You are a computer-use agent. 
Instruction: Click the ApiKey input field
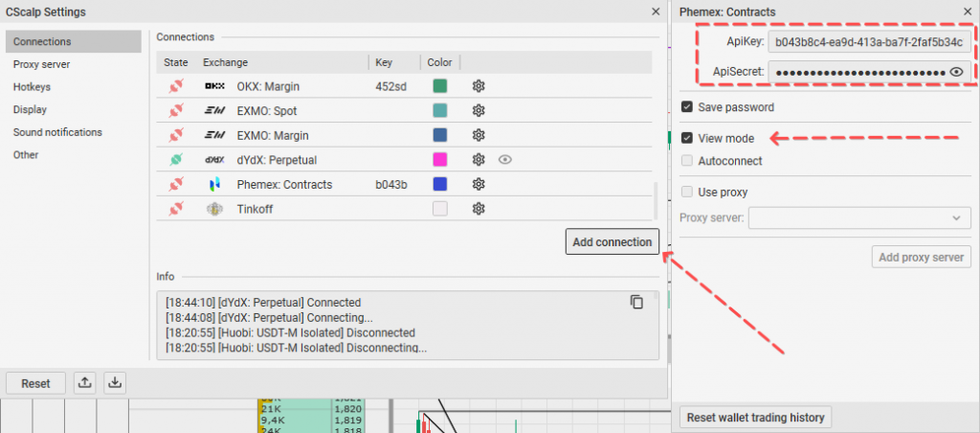point(869,42)
